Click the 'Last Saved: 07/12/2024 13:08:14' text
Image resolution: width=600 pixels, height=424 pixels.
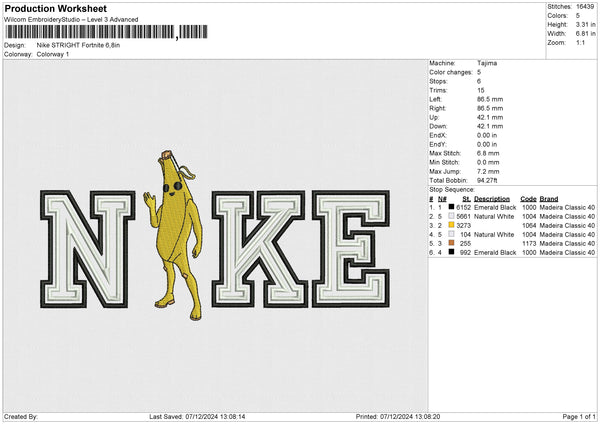click(x=197, y=416)
